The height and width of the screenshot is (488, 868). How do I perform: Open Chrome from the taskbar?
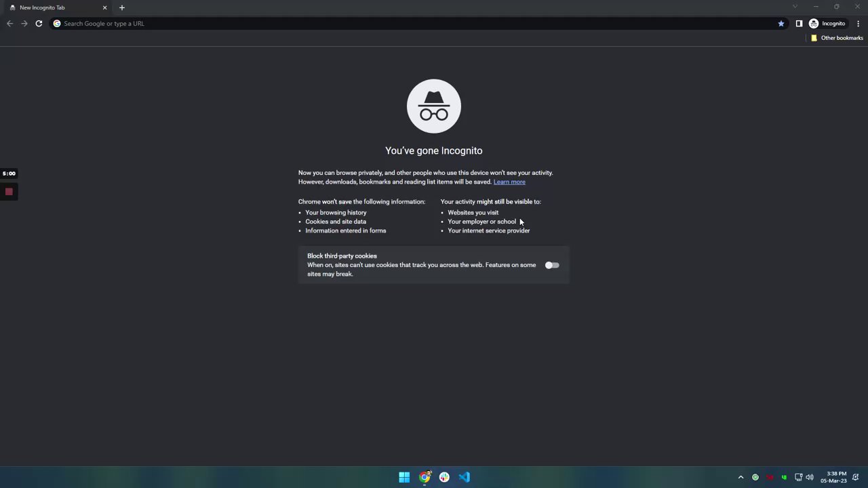tap(425, 477)
